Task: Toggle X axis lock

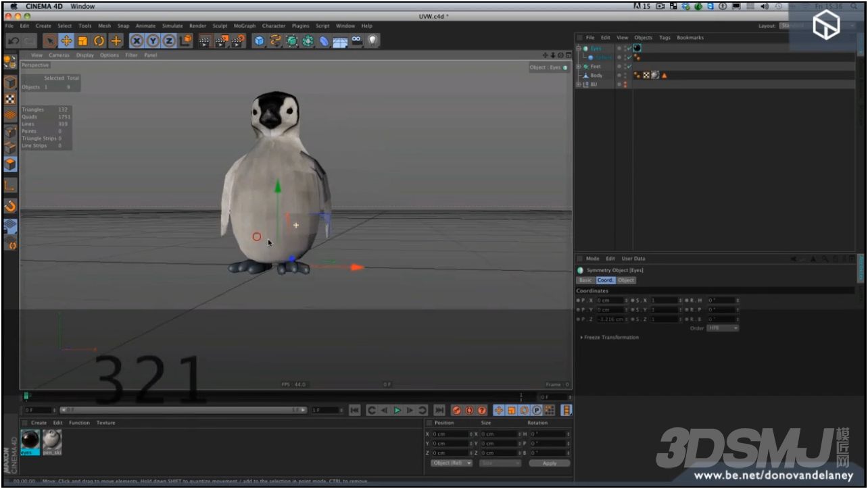Action: point(137,41)
